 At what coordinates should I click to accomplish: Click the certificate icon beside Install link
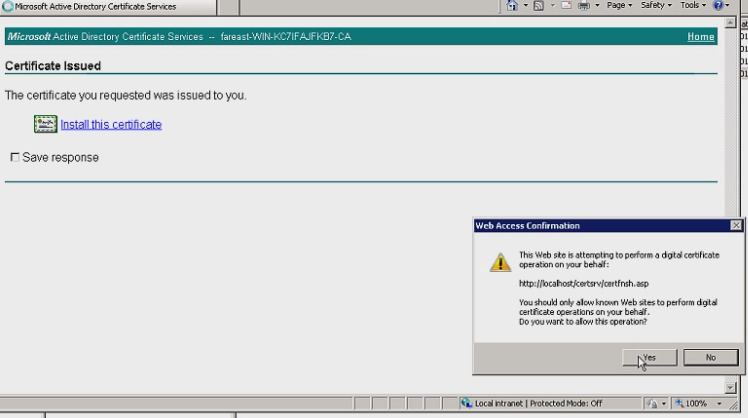point(45,124)
